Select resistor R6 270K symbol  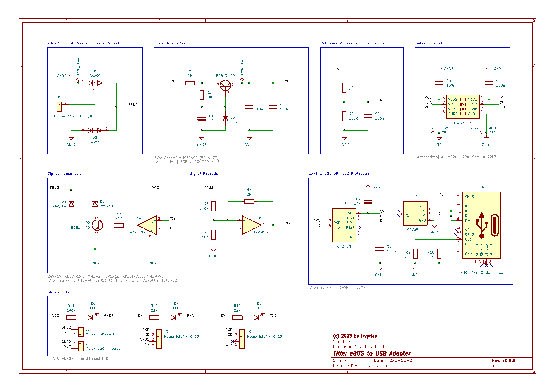(214, 206)
